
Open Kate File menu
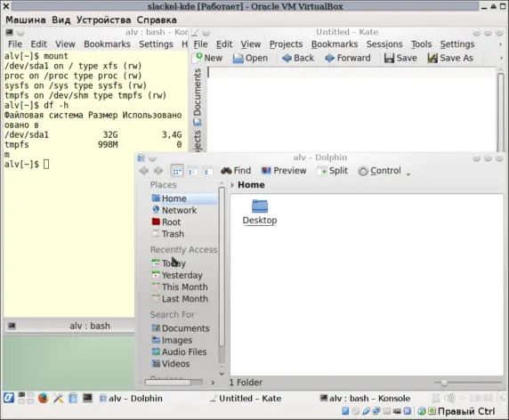[x=200, y=44]
